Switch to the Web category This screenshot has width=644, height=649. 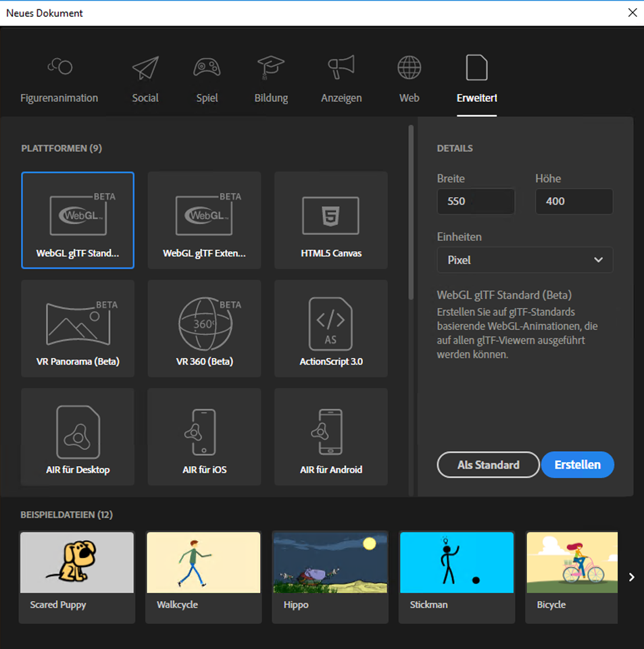point(409,79)
